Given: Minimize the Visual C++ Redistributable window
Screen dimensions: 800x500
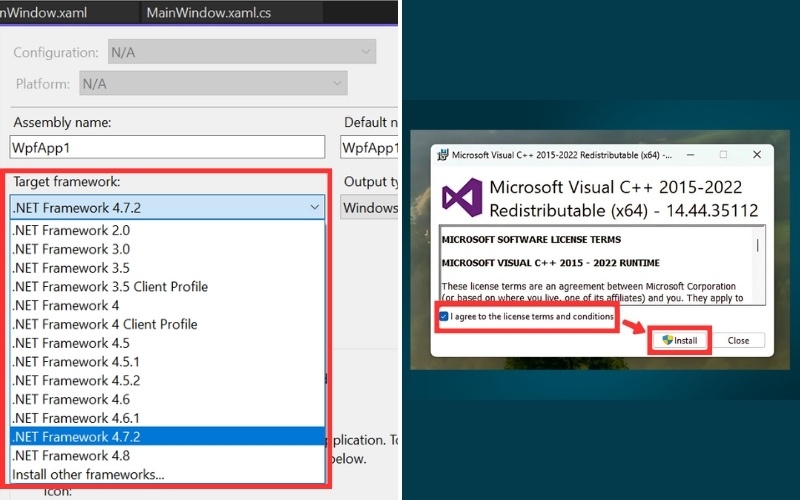Looking at the screenshot, I should 690,155.
